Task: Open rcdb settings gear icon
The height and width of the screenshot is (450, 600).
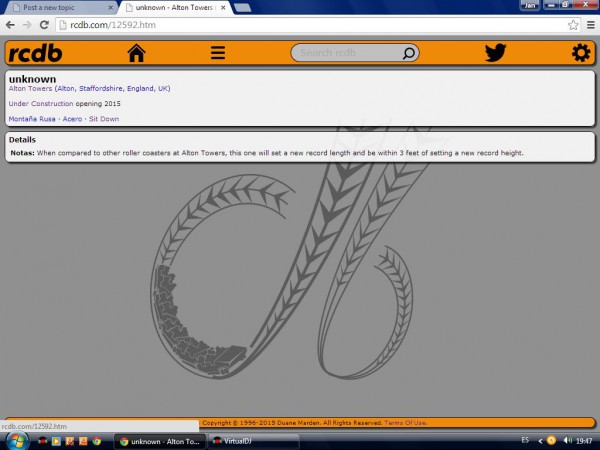Action: 580,53
